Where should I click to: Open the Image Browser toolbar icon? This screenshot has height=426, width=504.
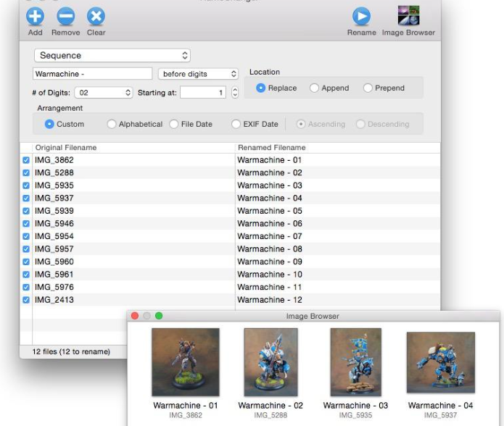[x=408, y=15]
